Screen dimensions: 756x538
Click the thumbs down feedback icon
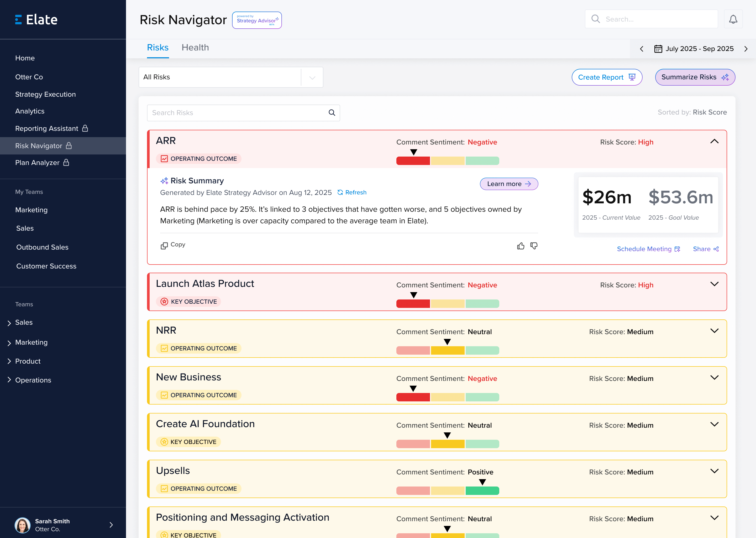point(534,246)
